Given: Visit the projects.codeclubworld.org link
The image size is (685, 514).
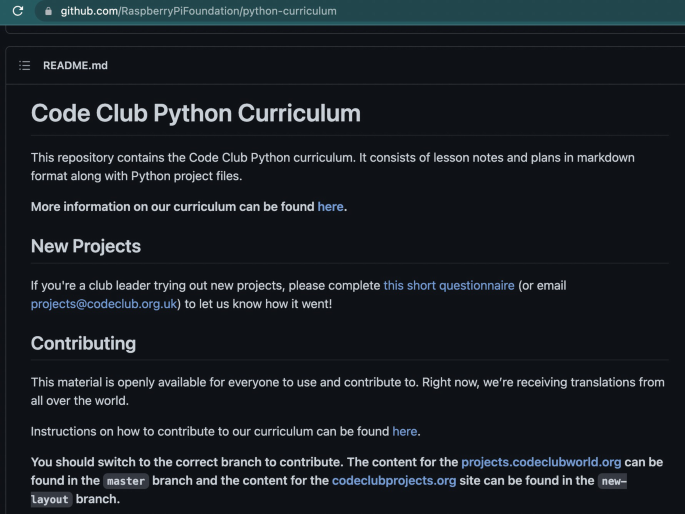Looking at the screenshot, I should pos(541,462).
